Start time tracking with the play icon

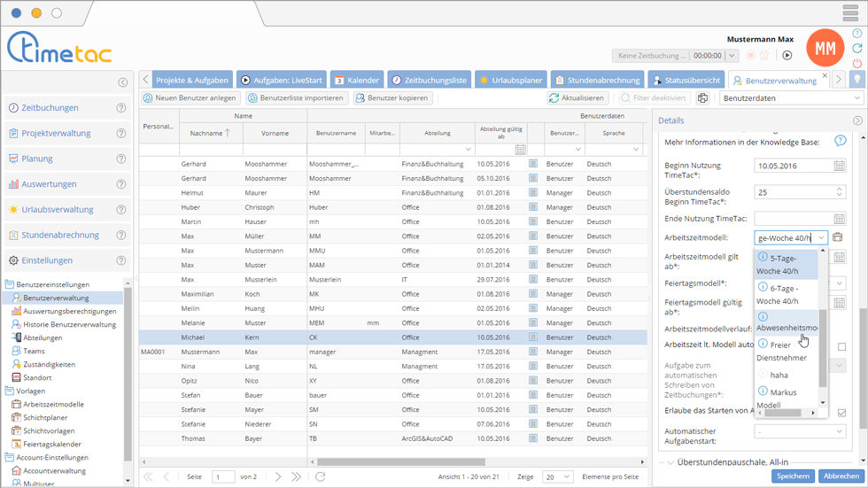point(787,56)
